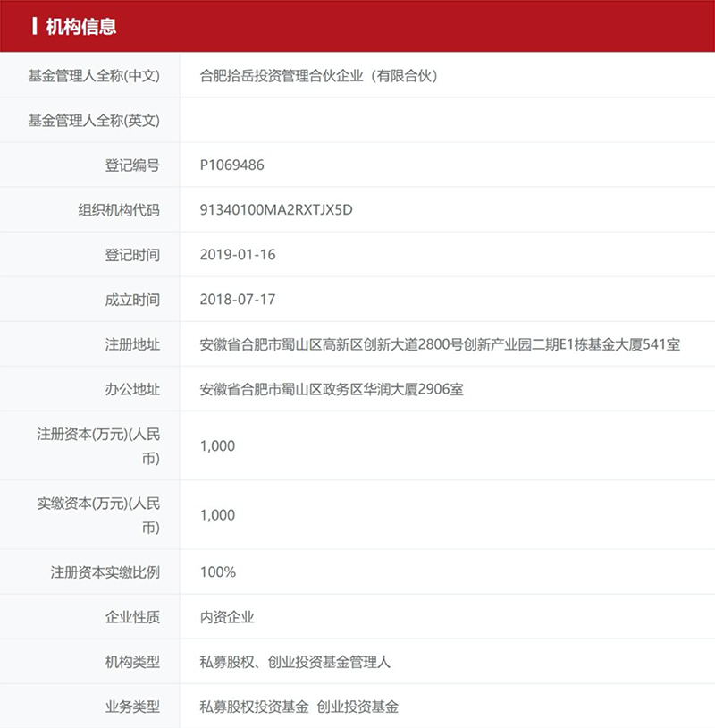Click the 注册资本(万元)(人民币) label

[x=98, y=446]
